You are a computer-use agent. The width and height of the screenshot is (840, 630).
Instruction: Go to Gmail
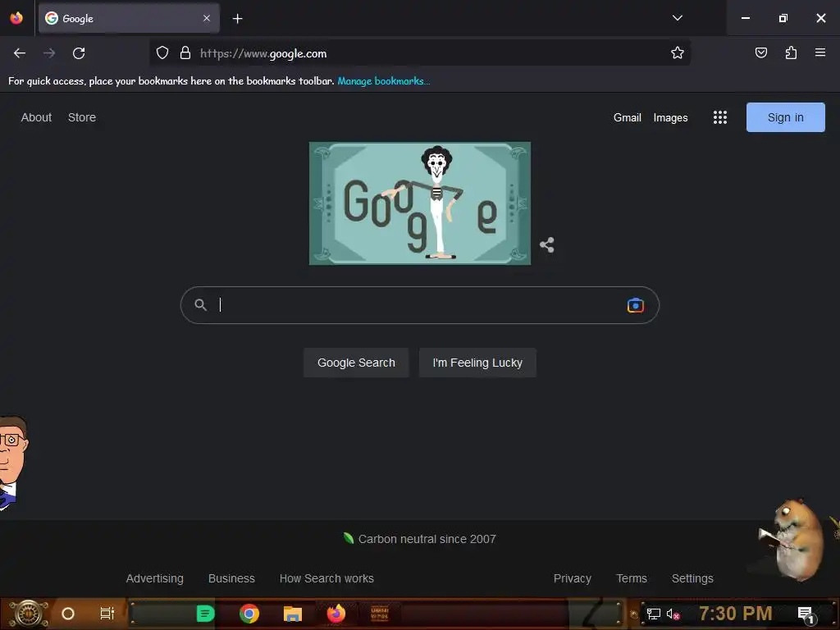[x=628, y=118]
